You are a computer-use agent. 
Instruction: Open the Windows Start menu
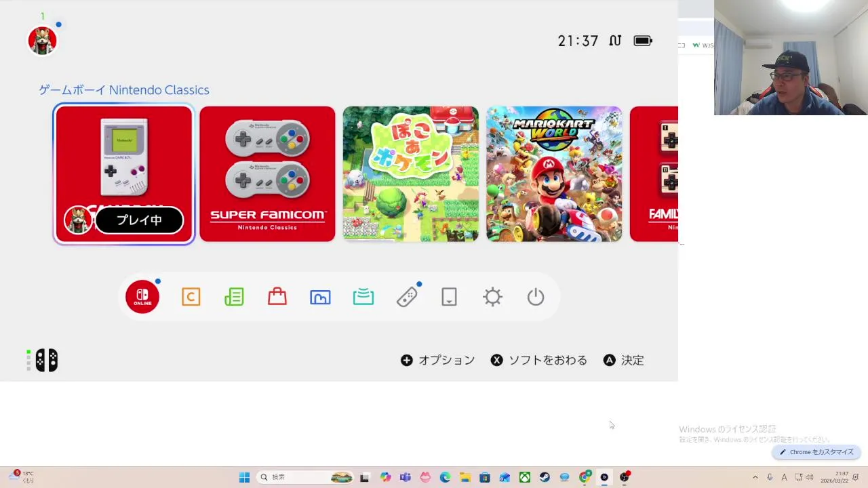(244, 477)
